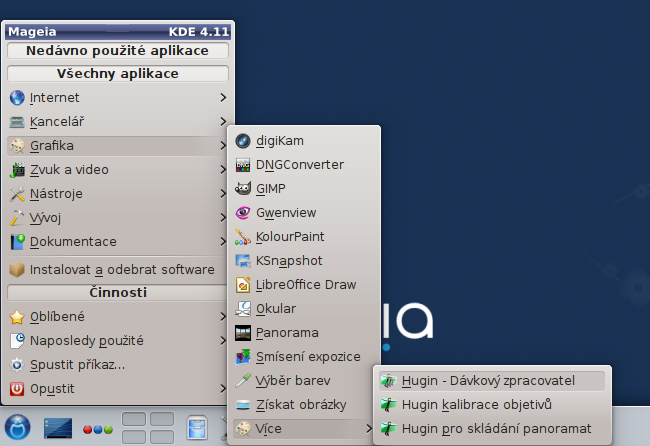Select LibreOffice Draw text entry

[x=306, y=285]
